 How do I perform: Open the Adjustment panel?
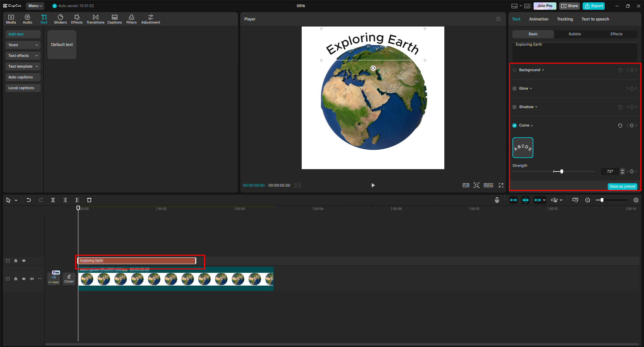150,19
